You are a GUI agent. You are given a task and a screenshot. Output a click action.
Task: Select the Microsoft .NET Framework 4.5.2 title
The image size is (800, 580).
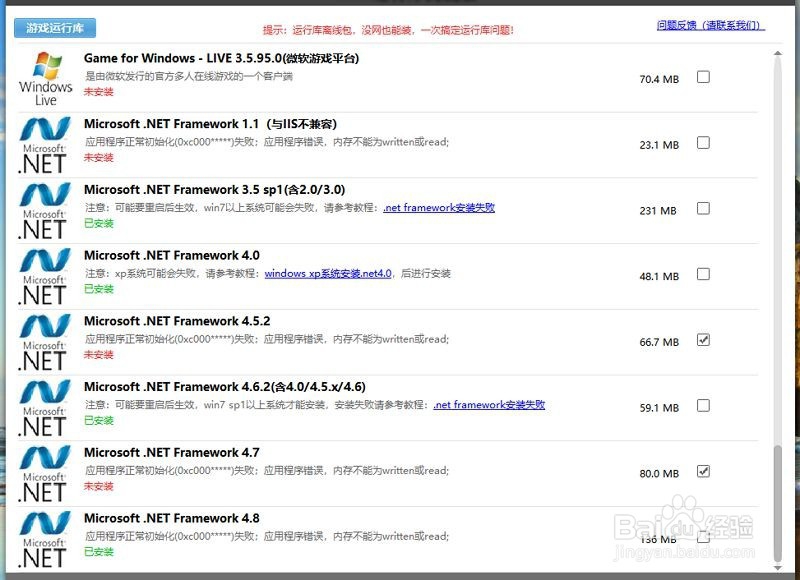click(x=177, y=321)
